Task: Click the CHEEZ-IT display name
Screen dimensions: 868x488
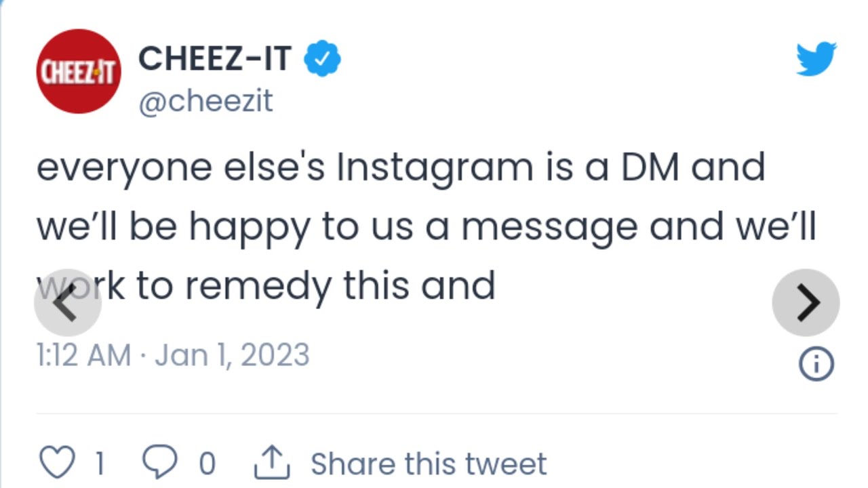Action: [x=215, y=59]
